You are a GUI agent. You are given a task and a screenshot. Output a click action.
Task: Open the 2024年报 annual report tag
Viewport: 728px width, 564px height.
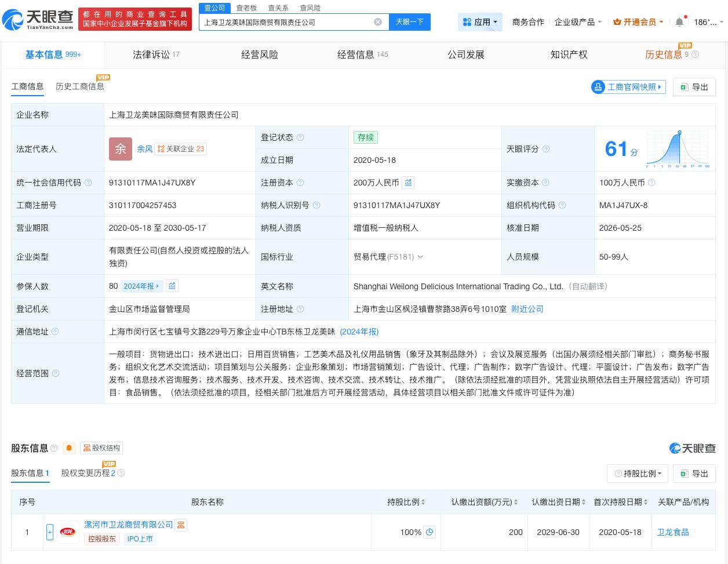142,286
